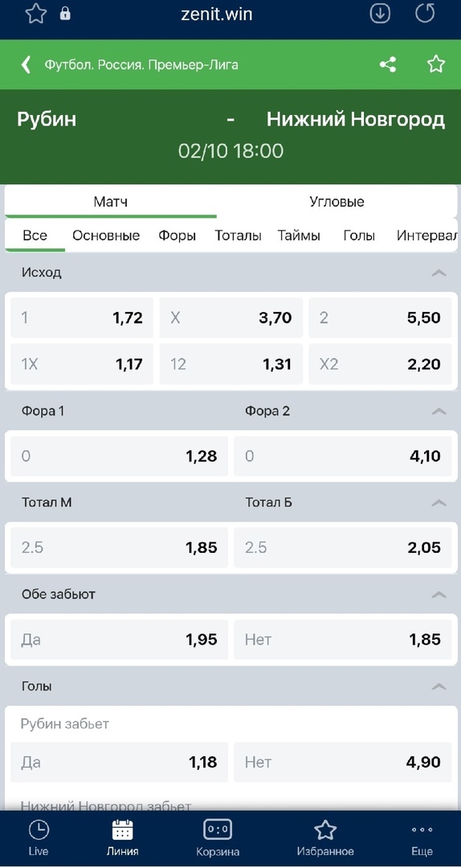The height and width of the screenshot is (868, 461).
Task: Open the share icon in green header
Action: tap(388, 65)
